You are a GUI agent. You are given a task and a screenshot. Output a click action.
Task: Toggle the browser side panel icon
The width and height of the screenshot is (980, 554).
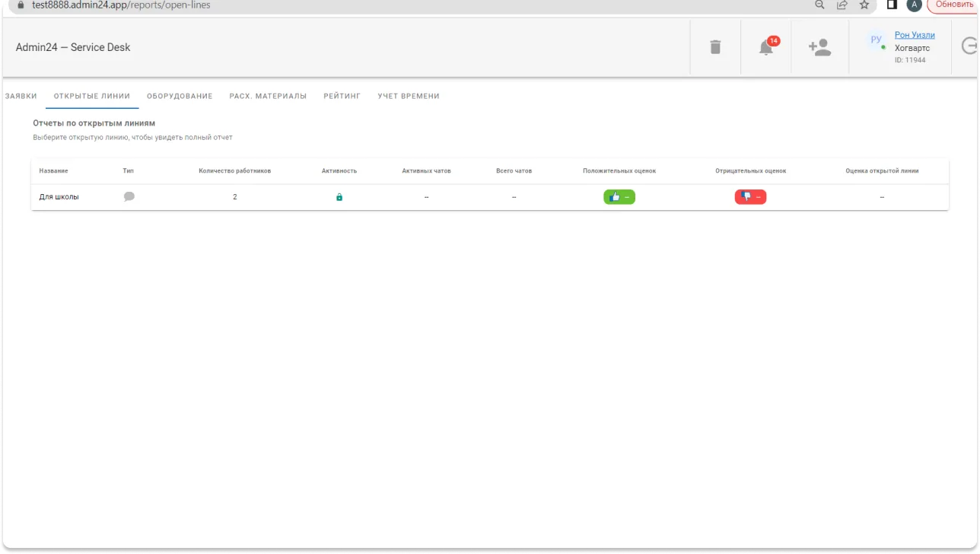pyautogui.click(x=892, y=5)
